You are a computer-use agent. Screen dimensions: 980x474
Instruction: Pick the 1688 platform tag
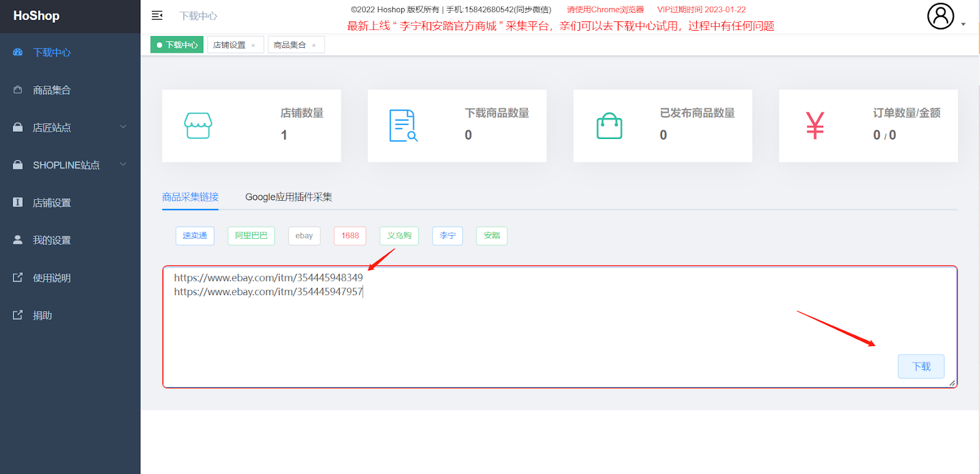click(x=350, y=236)
